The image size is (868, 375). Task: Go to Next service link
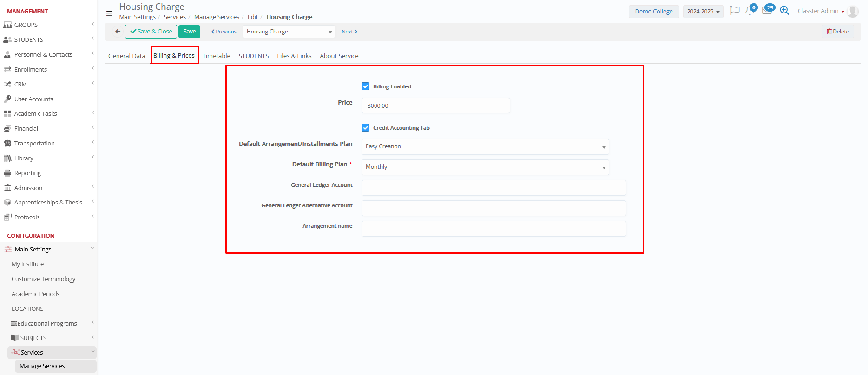point(349,32)
